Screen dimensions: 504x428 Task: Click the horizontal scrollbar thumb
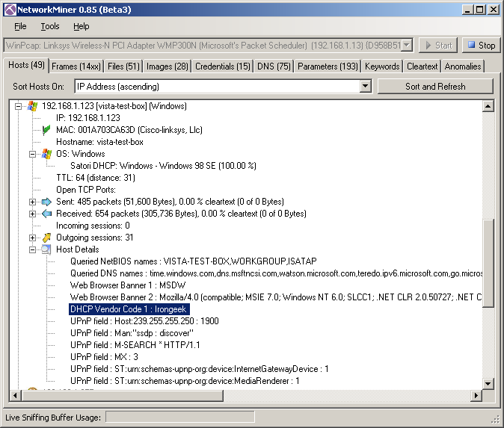coord(122,396)
